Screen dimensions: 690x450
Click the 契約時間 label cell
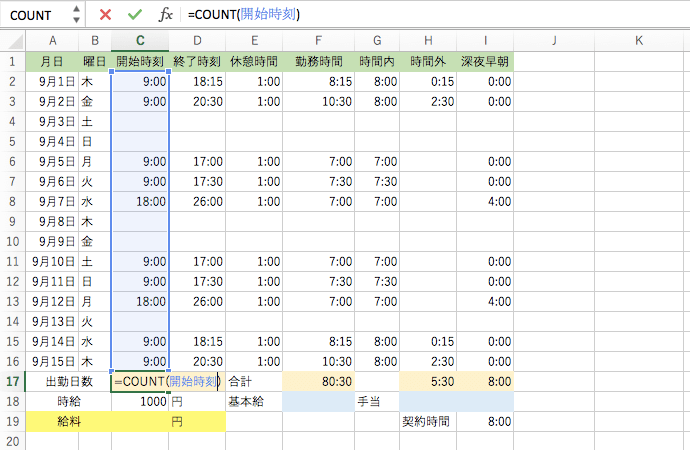pyautogui.click(x=428, y=421)
